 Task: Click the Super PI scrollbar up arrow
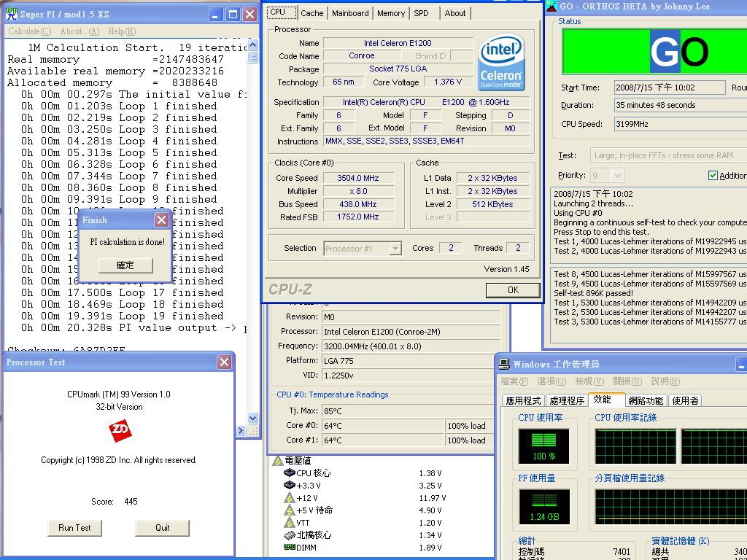[x=253, y=44]
